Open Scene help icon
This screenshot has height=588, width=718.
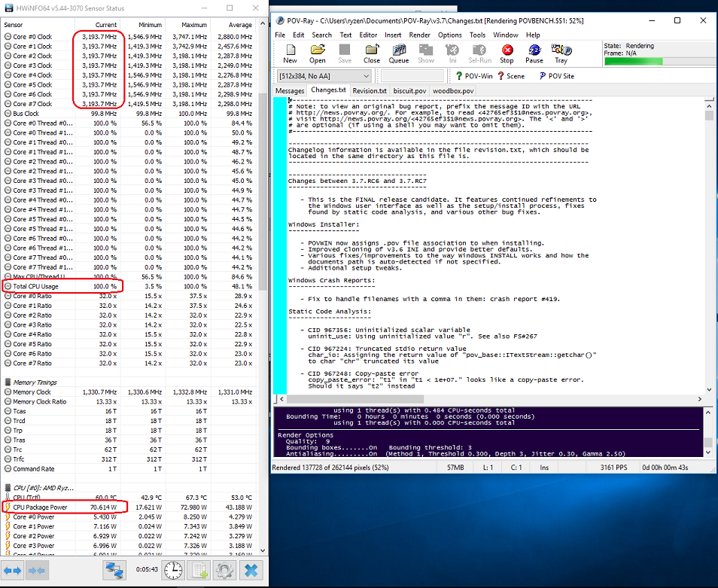(x=511, y=76)
